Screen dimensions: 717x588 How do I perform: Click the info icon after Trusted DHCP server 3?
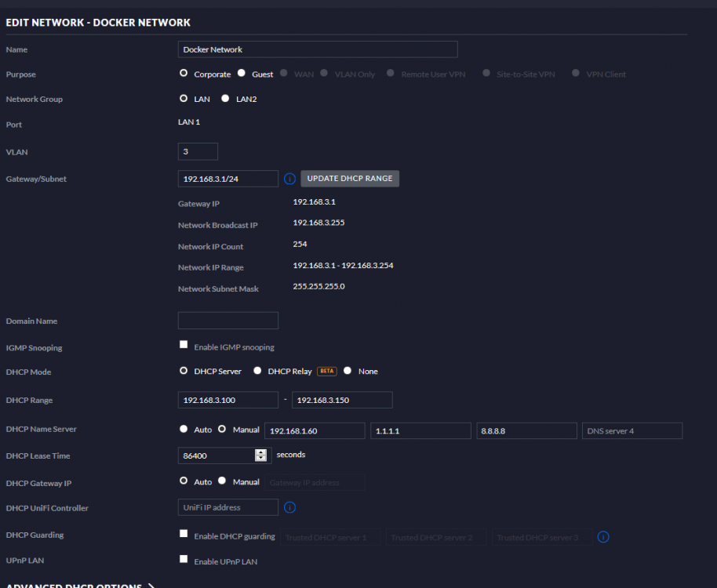[603, 537]
